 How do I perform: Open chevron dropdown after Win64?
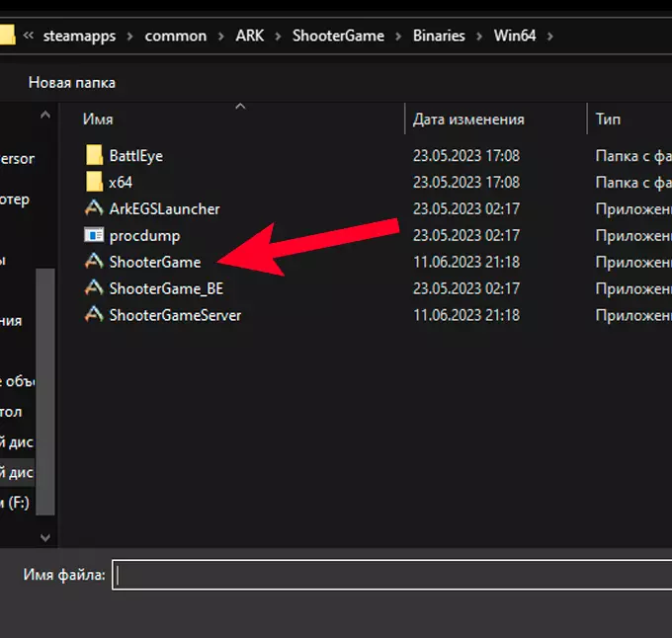549,37
